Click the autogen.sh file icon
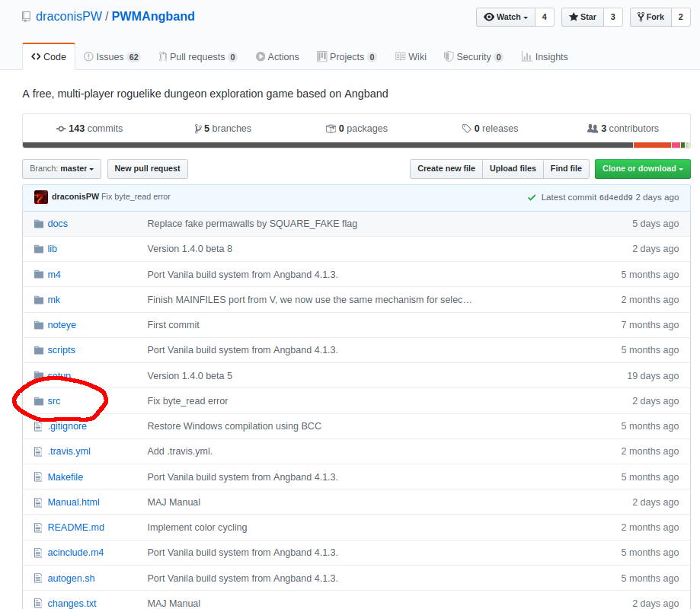700x609 pixels. click(38, 579)
